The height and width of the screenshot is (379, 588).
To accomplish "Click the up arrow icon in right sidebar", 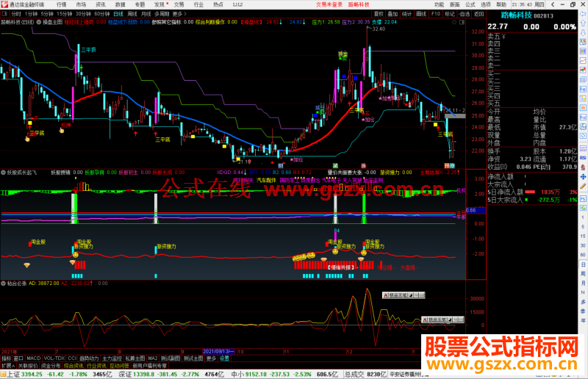I will click(x=583, y=24).
